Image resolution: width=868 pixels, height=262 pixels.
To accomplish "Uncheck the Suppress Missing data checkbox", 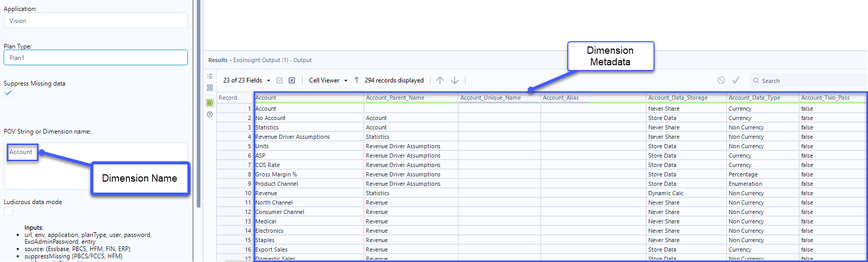I will (8, 93).
